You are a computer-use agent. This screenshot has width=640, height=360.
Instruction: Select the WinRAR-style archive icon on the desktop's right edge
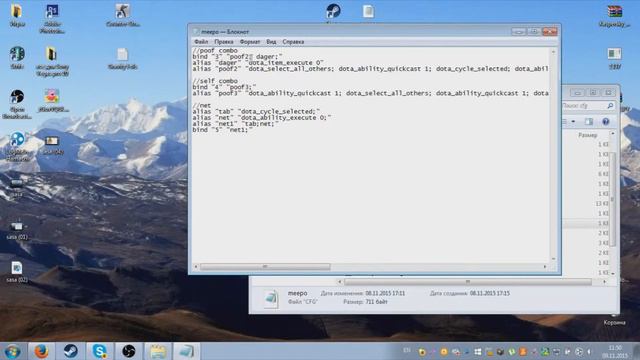pos(614,16)
